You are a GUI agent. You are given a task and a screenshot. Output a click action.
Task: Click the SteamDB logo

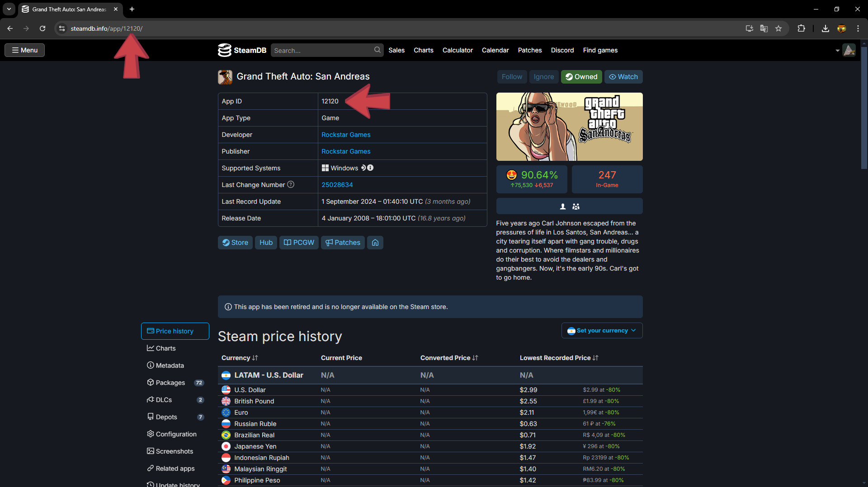[242, 50]
